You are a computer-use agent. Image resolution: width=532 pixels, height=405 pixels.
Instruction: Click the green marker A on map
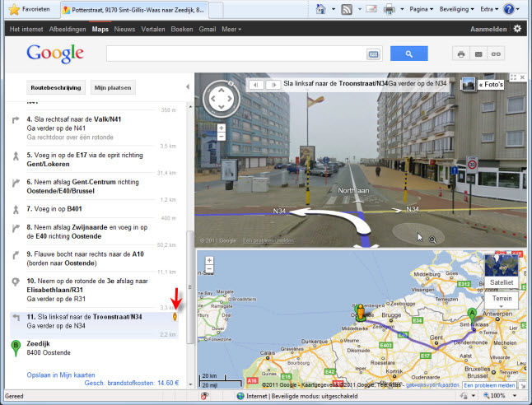click(x=472, y=317)
